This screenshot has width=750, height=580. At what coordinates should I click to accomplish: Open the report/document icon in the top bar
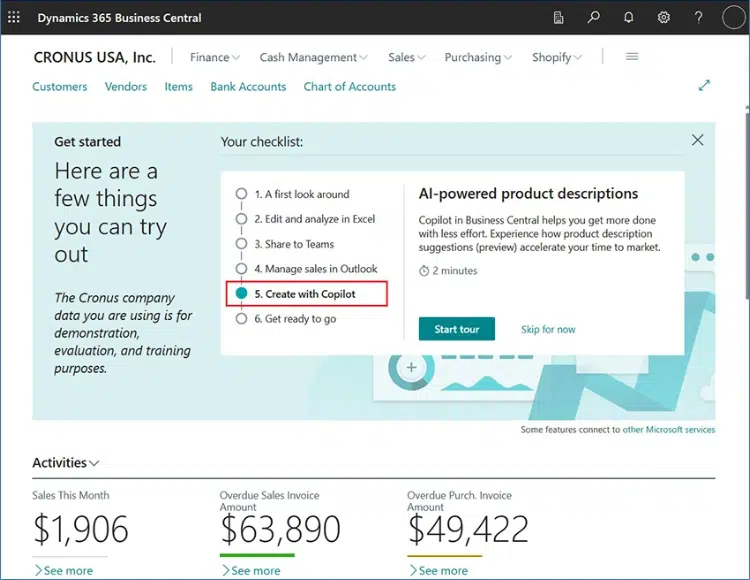click(558, 18)
